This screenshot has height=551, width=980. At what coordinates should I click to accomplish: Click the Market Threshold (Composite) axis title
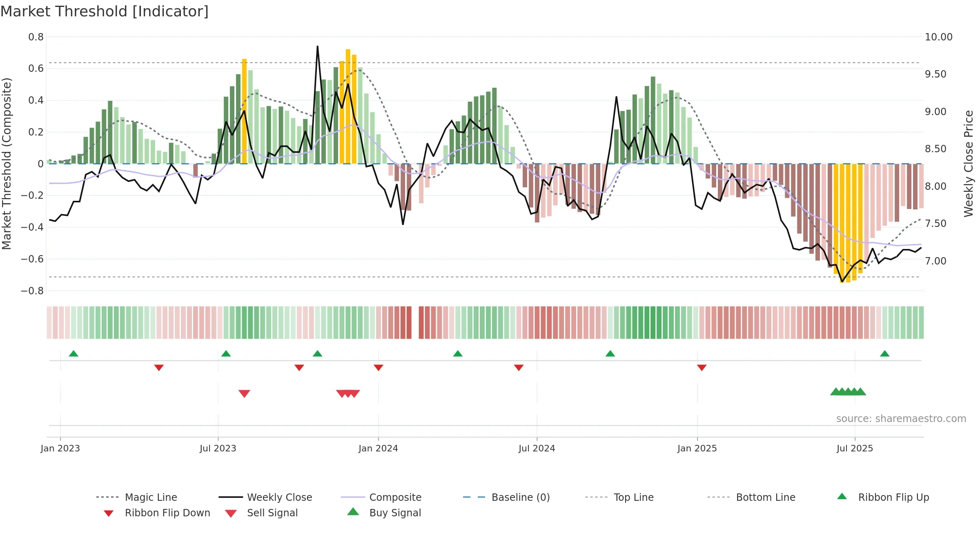tap(7, 163)
